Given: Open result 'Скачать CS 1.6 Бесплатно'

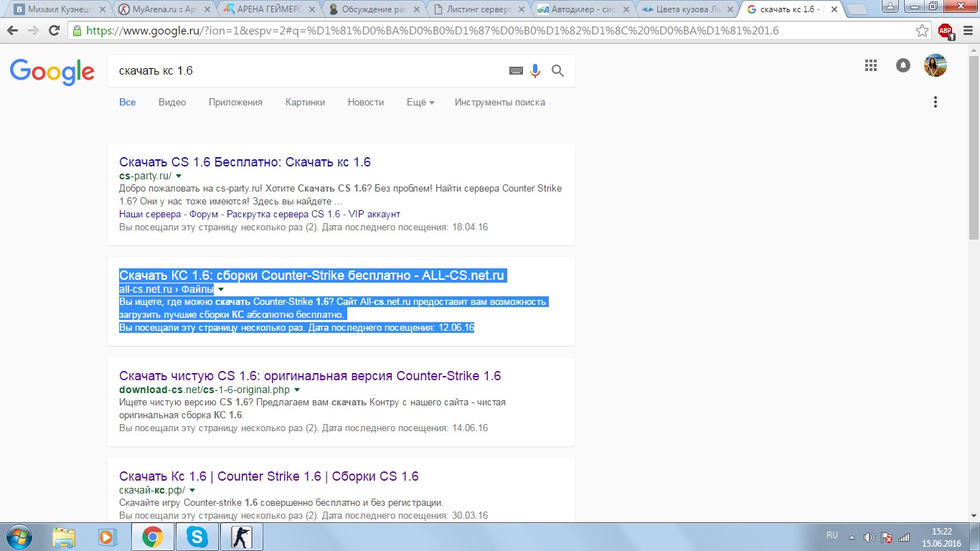Looking at the screenshot, I should coord(245,162).
